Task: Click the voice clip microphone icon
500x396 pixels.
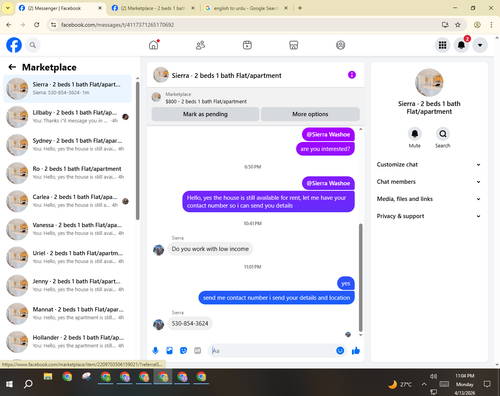Action: (155, 351)
